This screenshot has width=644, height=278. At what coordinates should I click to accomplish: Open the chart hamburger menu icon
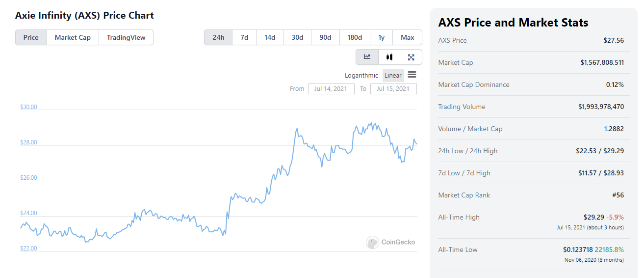pos(412,75)
